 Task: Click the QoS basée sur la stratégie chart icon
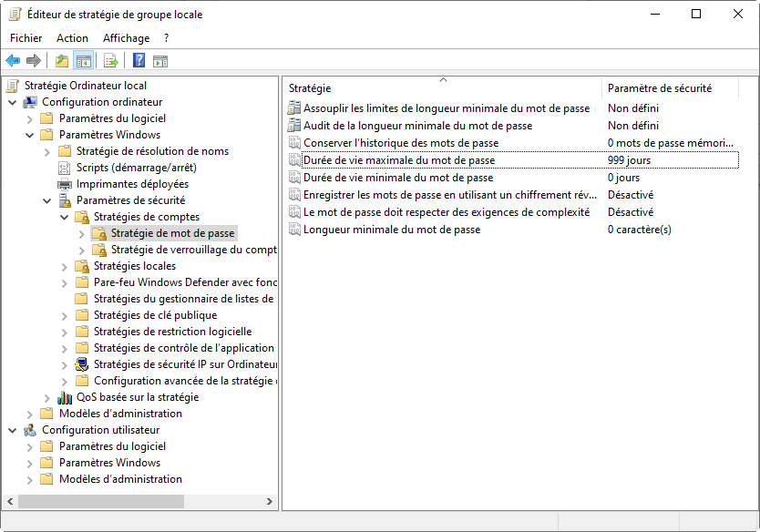pos(65,397)
